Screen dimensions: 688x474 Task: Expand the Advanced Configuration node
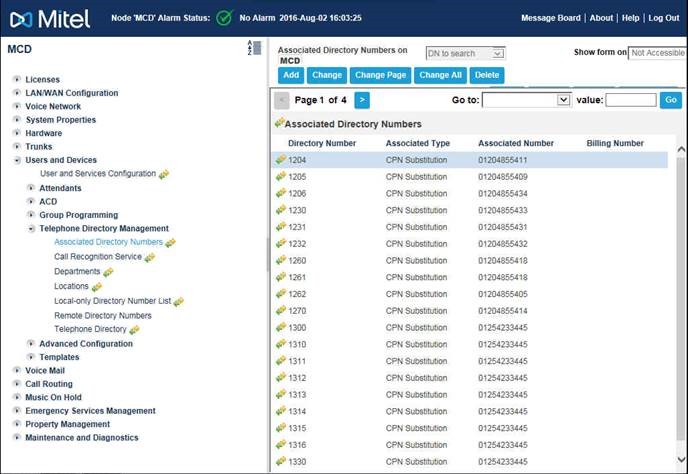pos(31,343)
